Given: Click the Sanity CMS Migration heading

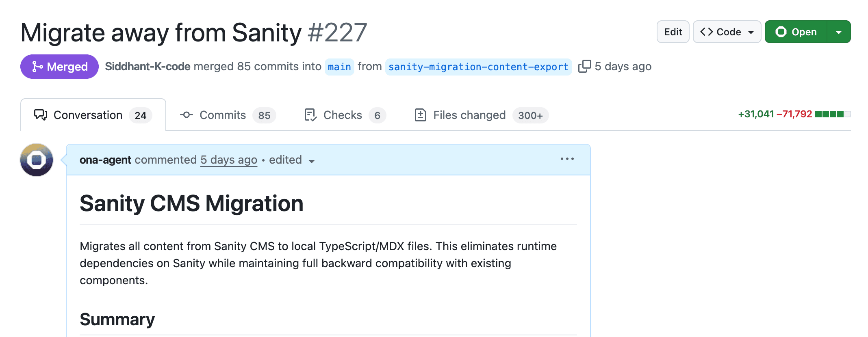Looking at the screenshot, I should point(191,203).
